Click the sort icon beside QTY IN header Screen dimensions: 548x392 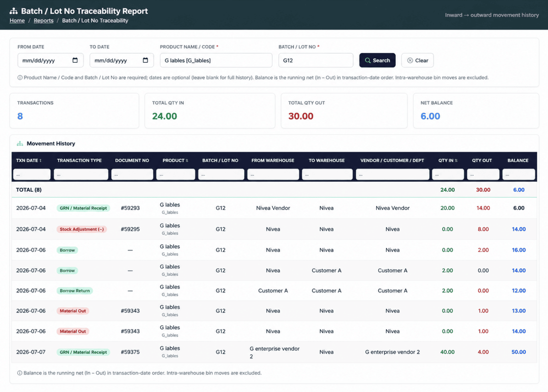tap(456, 161)
